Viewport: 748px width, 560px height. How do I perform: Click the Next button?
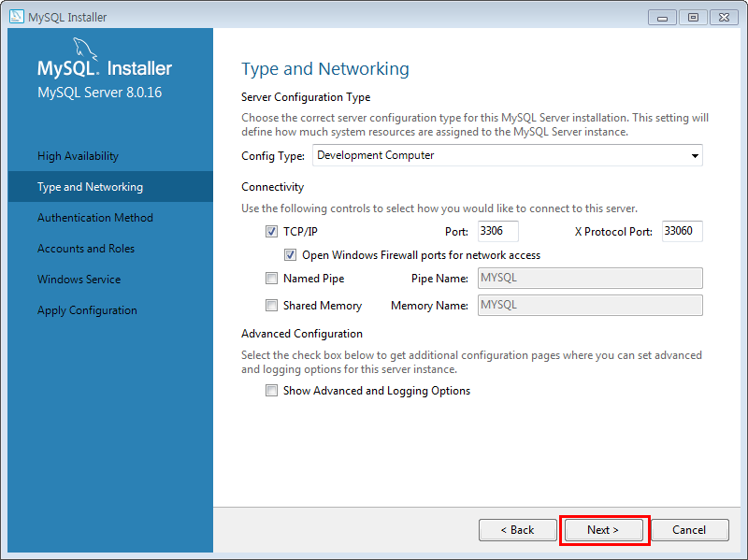click(x=603, y=530)
